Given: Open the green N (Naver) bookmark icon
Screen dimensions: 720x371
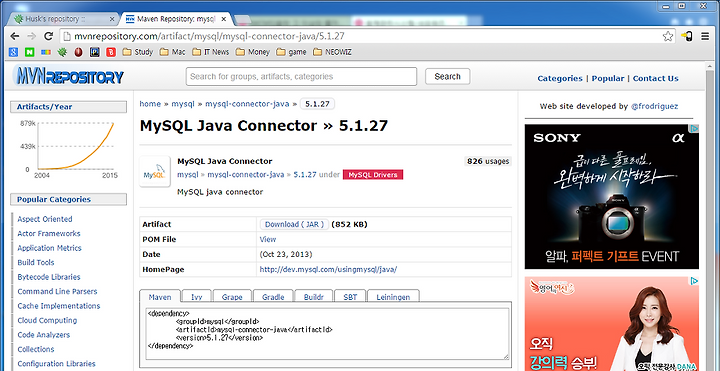Looking at the screenshot, I should point(29,52).
